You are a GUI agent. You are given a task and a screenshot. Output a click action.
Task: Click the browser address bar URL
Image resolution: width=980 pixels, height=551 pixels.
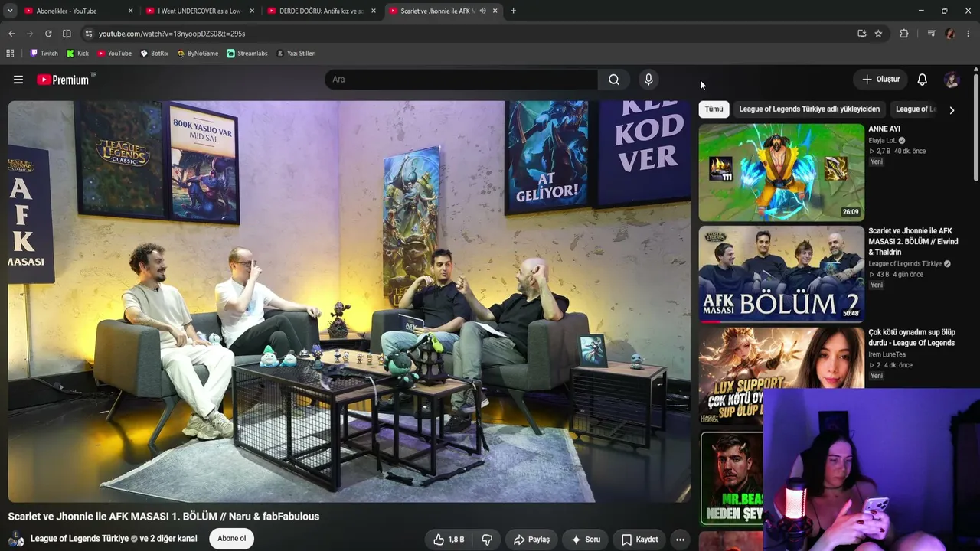[x=172, y=34]
